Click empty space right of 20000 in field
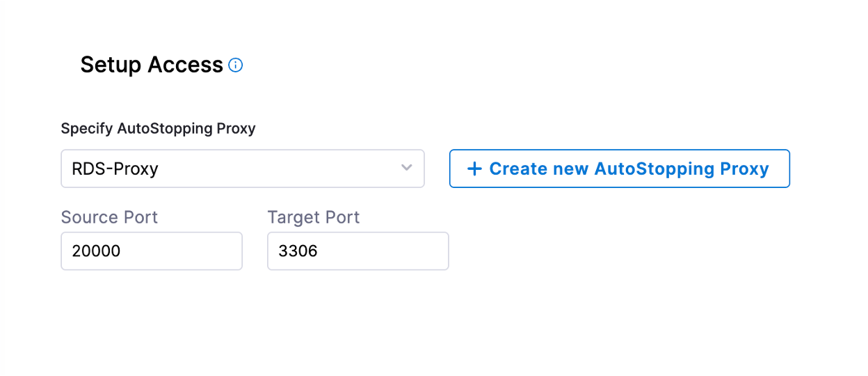The image size is (868, 376). pos(188,251)
